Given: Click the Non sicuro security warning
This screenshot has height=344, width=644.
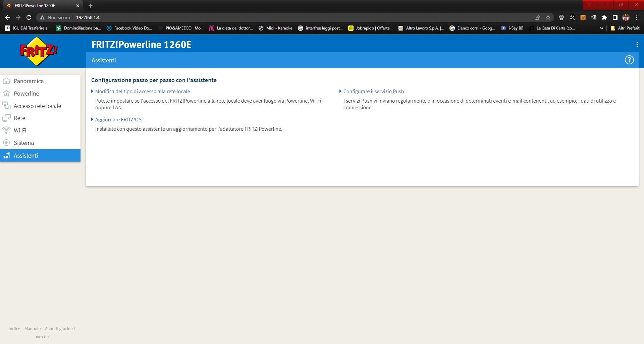Looking at the screenshot, I should coord(55,17).
